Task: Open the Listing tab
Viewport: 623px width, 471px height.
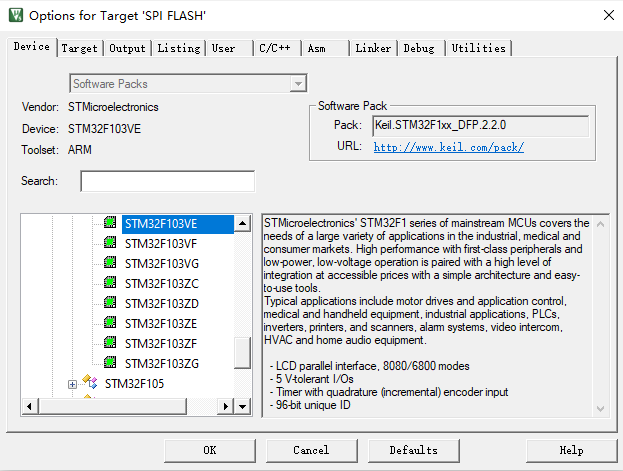Action: click(x=179, y=48)
